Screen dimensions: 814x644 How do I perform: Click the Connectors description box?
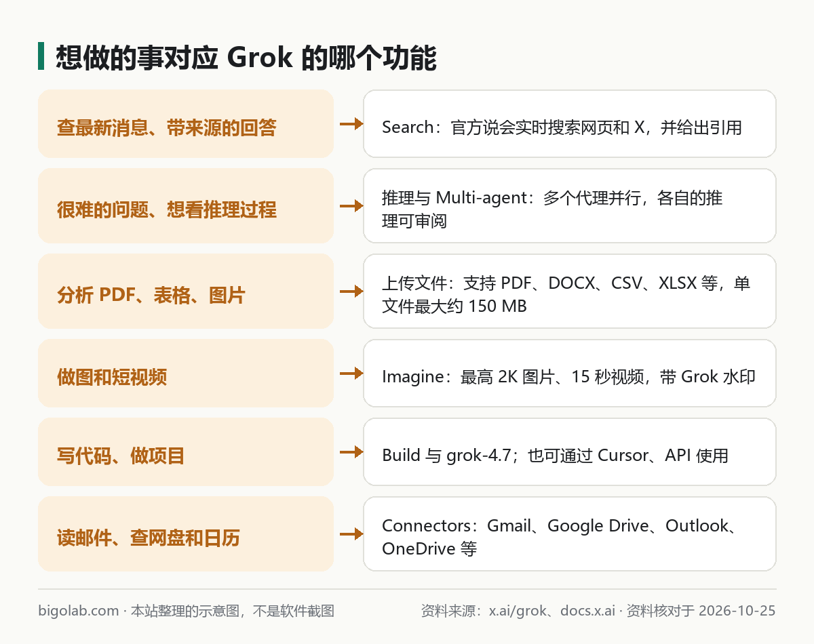coord(570,534)
